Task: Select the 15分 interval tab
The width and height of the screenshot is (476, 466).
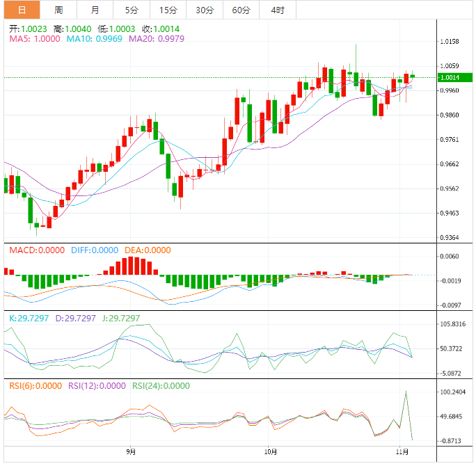Action: click(x=168, y=10)
